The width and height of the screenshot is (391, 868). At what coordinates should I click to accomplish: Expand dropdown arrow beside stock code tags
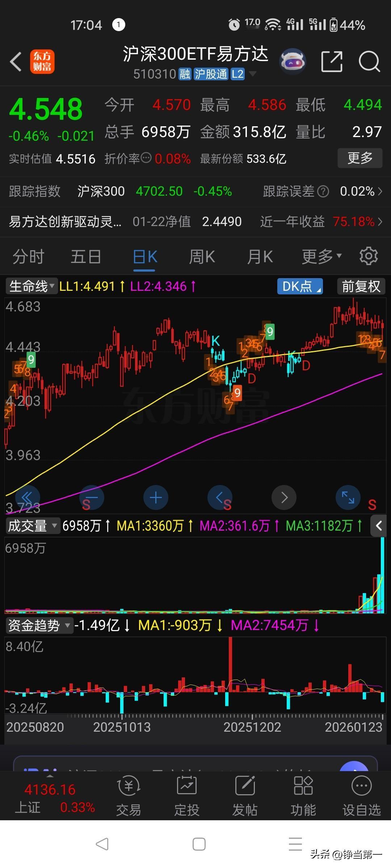pos(253,74)
